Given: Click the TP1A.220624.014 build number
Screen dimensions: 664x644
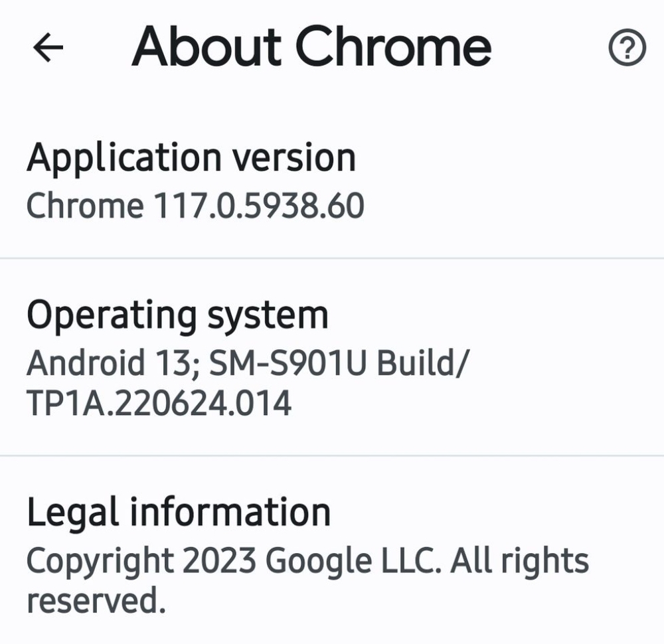Looking at the screenshot, I should coord(159,403).
